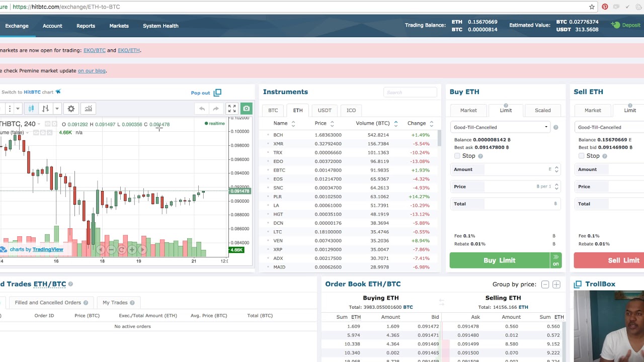The image size is (644, 362).
Task: Bookmark page with browser star icon
Action: [x=592, y=7]
